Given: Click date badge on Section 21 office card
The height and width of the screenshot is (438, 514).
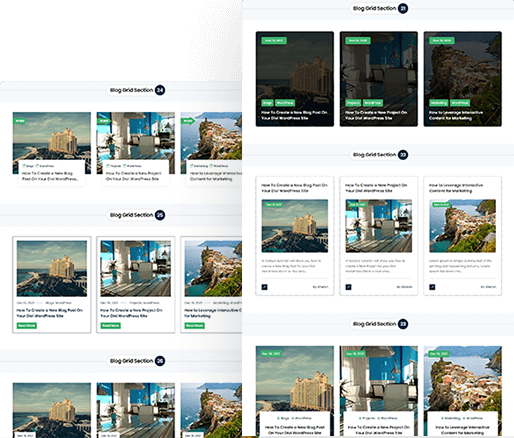Looking at the screenshot, I should pos(358,41).
